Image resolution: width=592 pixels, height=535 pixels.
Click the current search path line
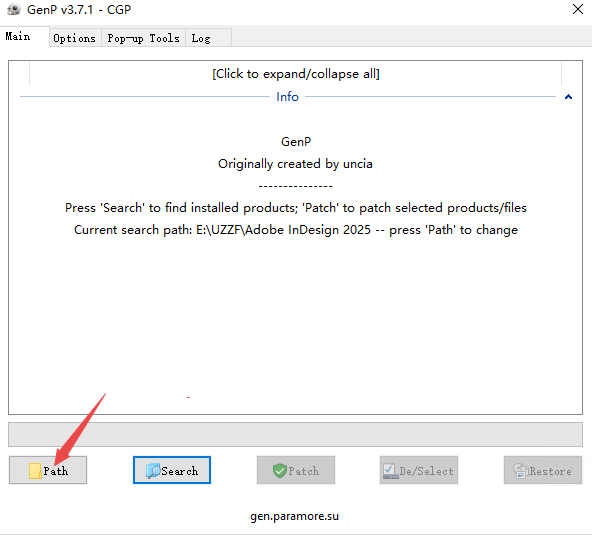(x=296, y=230)
